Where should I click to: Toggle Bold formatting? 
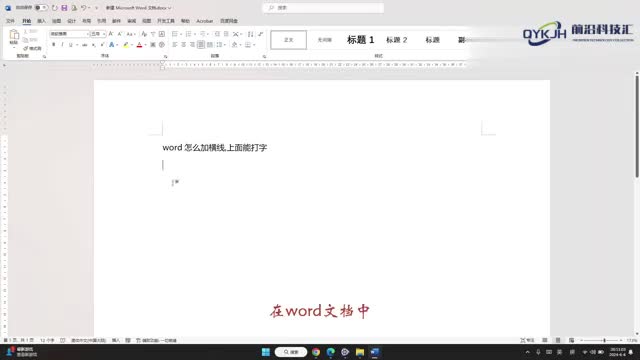pyautogui.click(x=53, y=44)
